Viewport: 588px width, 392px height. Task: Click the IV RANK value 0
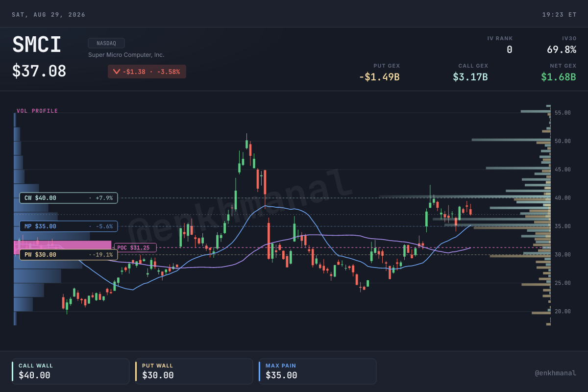click(509, 49)
